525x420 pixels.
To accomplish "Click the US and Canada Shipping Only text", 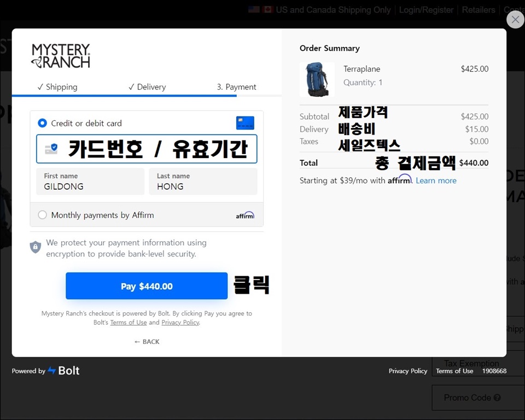I will [333, 10].
